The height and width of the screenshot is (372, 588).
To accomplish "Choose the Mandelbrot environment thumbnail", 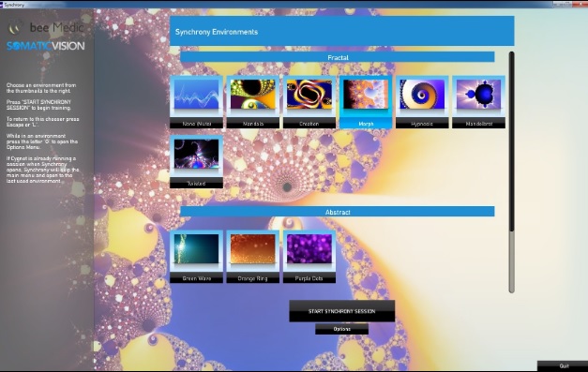I will point(478,102).
